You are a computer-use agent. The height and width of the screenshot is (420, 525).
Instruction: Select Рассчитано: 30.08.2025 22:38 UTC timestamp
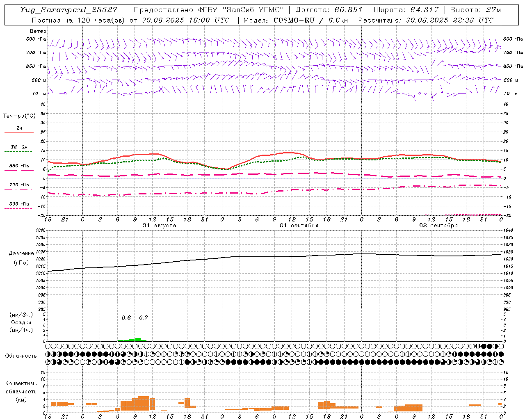coord(426,20)
